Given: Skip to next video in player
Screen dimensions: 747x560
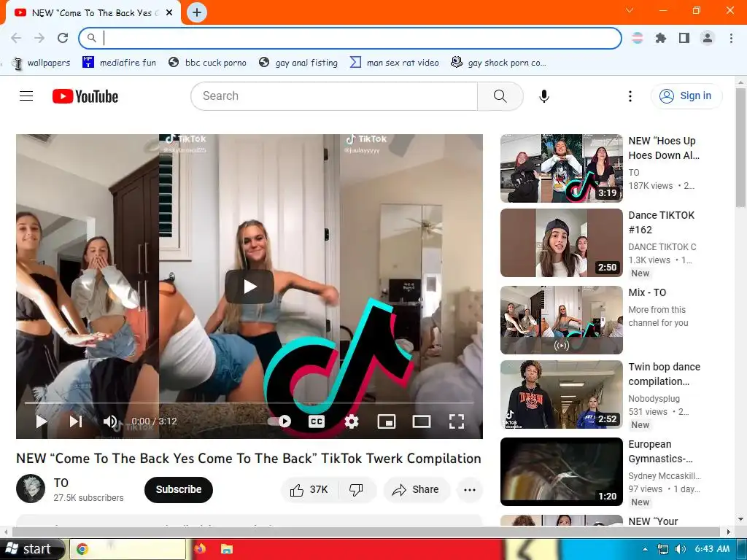Looking at the screenshot, I should click(x=76, y=421).
